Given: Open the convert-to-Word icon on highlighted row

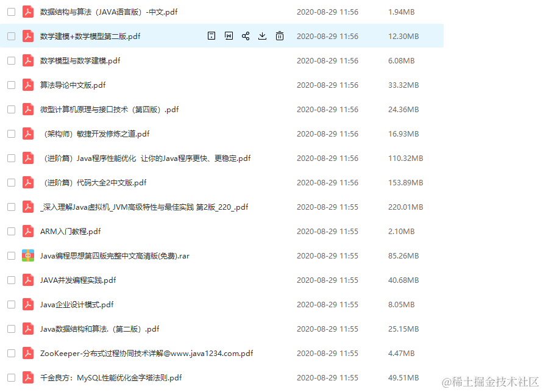Looking at the screenshot, I should point(229,36).
